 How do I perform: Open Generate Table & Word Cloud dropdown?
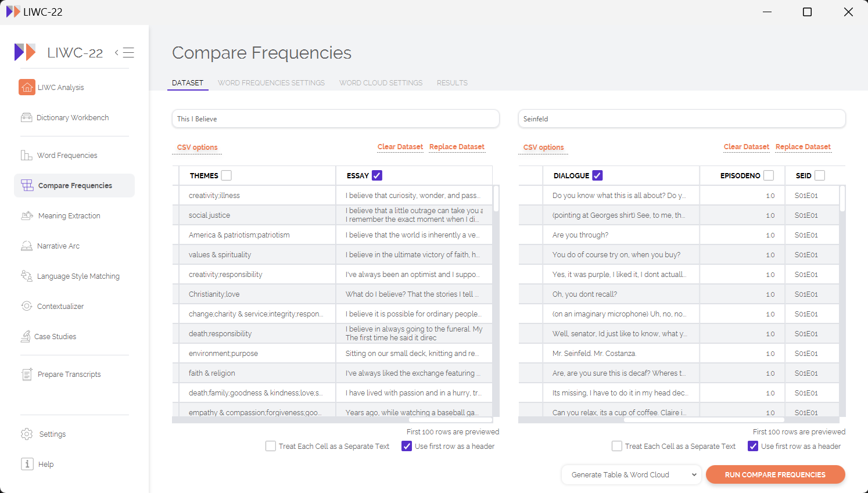point(632,474)
